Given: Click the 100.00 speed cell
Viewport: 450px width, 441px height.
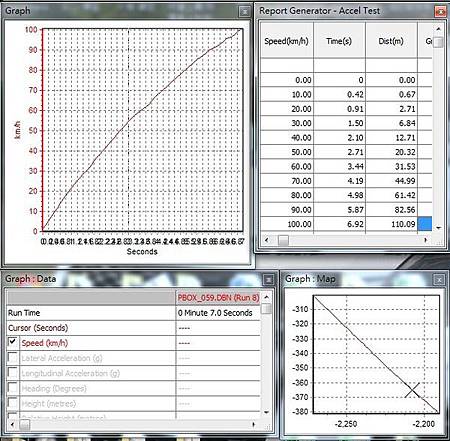Looking at the screenshot, I should (x=287, y=224).
